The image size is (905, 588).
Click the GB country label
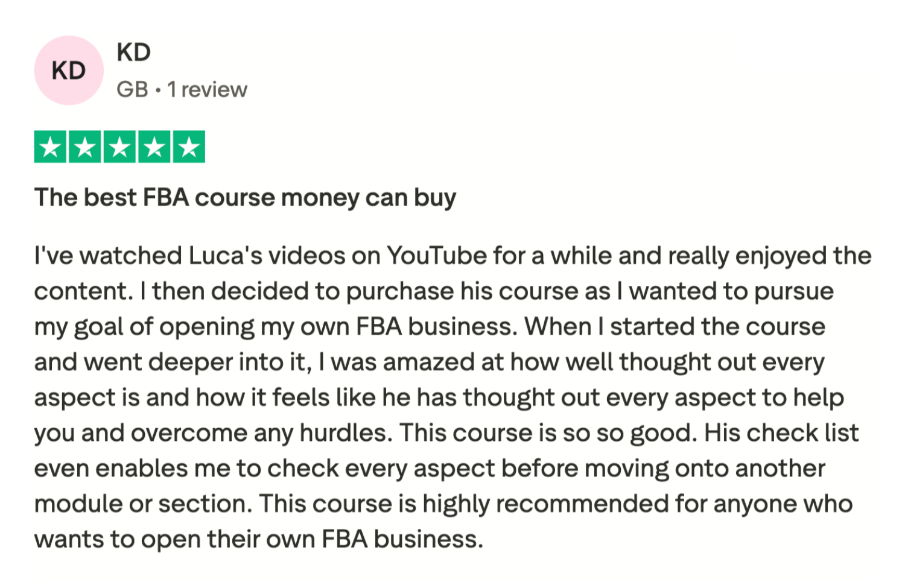(133, 89)
